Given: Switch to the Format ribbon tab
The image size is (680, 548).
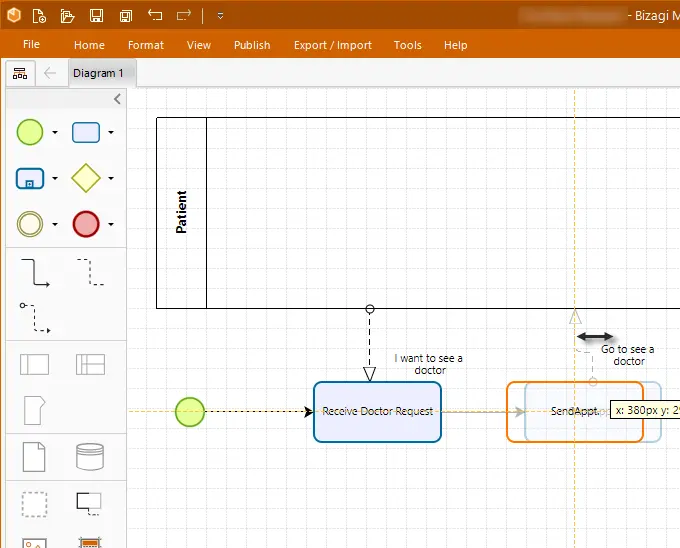Looking at the screenshot, I should coord(146,45).
